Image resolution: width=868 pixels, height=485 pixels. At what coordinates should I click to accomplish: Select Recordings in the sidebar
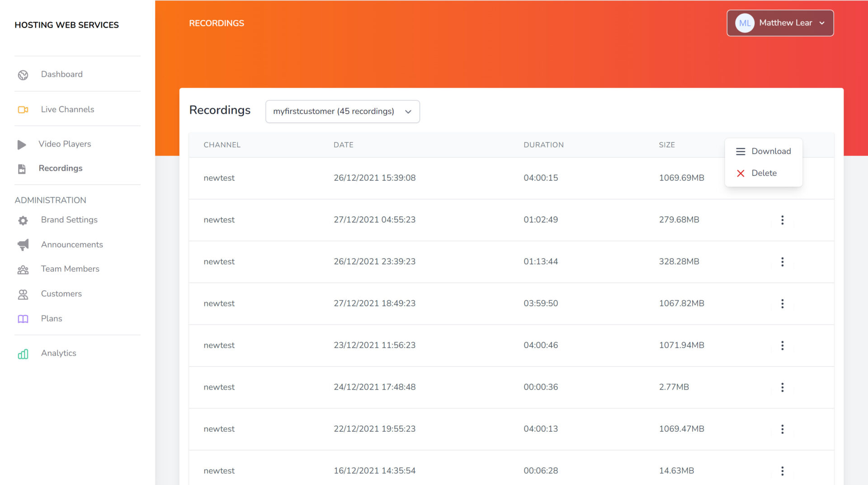(x=61, y=168)
